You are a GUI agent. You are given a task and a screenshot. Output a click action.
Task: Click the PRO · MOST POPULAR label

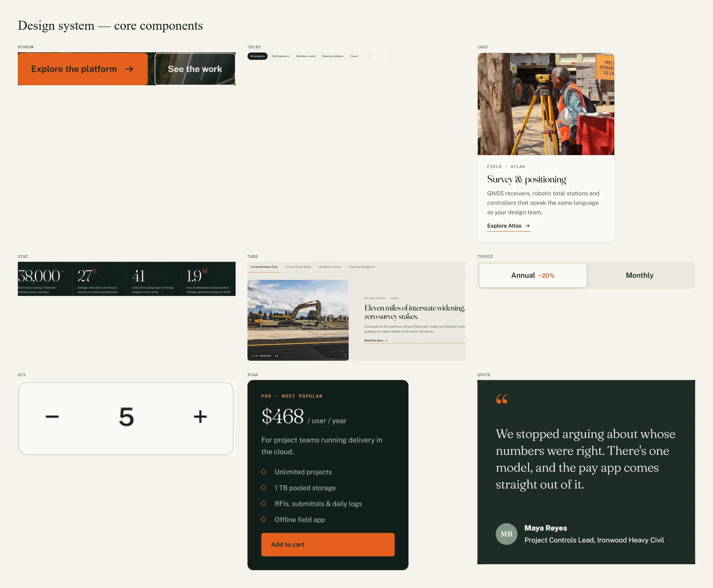(x=292, y=396)
